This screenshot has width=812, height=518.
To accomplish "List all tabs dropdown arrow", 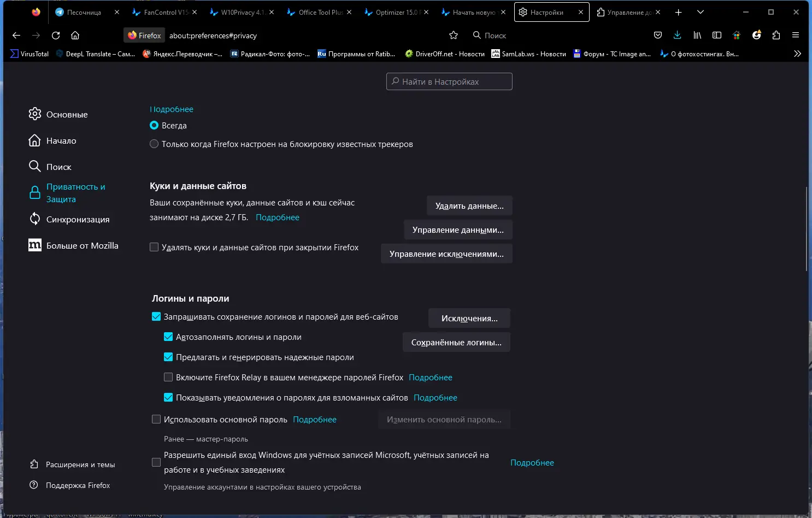I will tap(701, 12).
